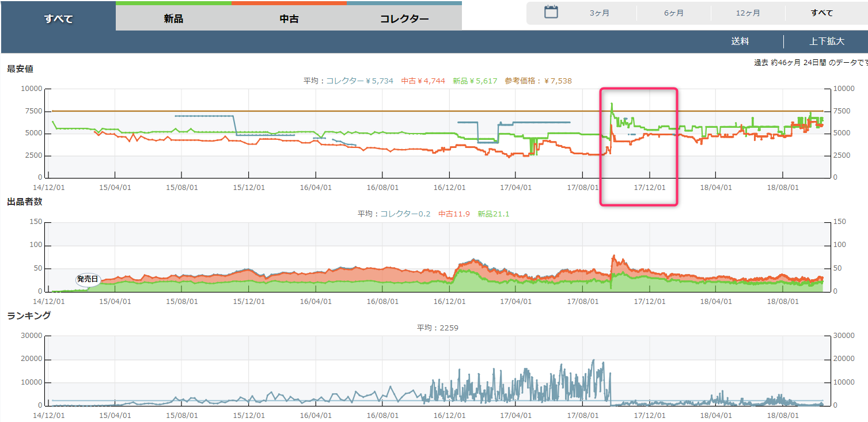Viewport: 868px width, 422px height.
Task: Open the コレクター tab
Action: pos(404,18)
